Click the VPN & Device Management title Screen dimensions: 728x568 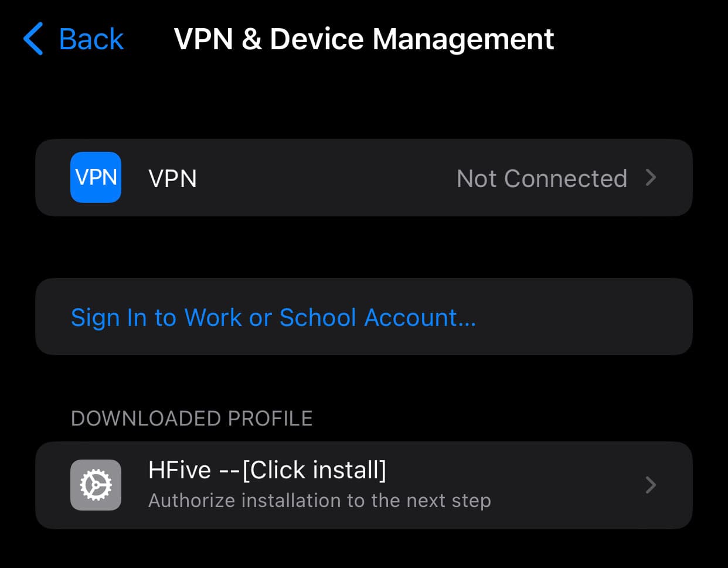coord(363,39)
